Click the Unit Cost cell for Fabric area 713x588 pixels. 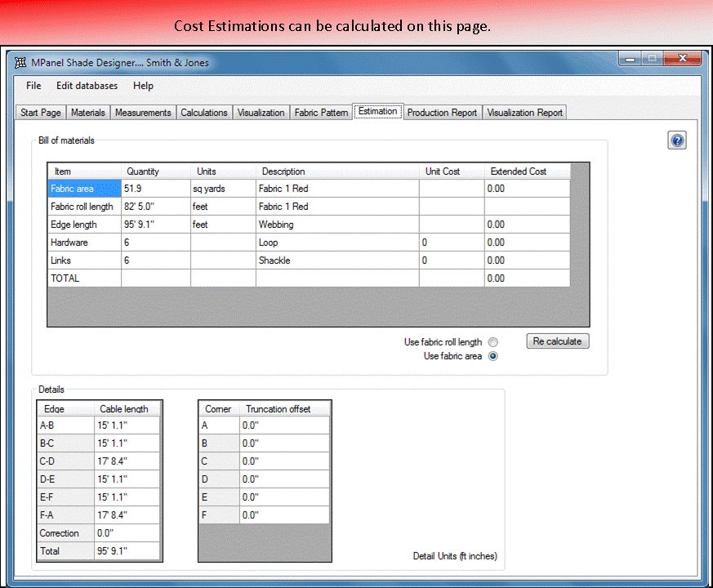(x=452, y=189)
